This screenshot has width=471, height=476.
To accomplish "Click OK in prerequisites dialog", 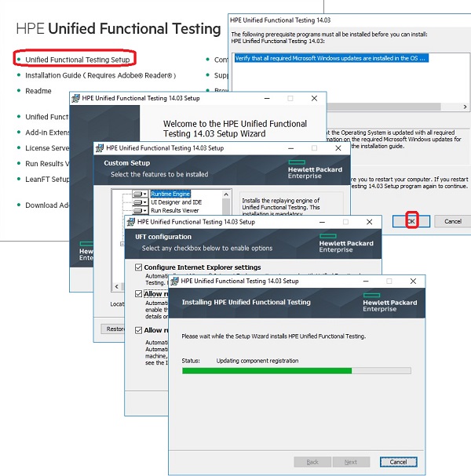I will coord(411,221).
